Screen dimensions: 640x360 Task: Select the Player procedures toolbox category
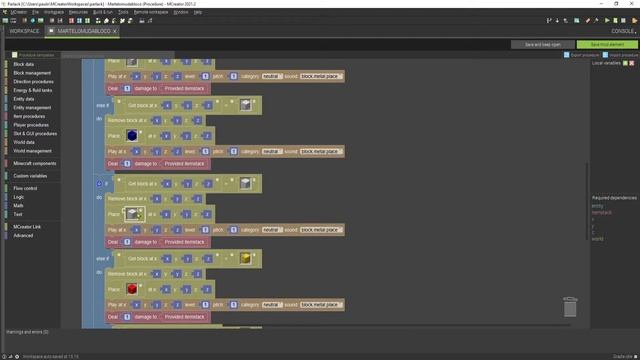coord(31,125)
